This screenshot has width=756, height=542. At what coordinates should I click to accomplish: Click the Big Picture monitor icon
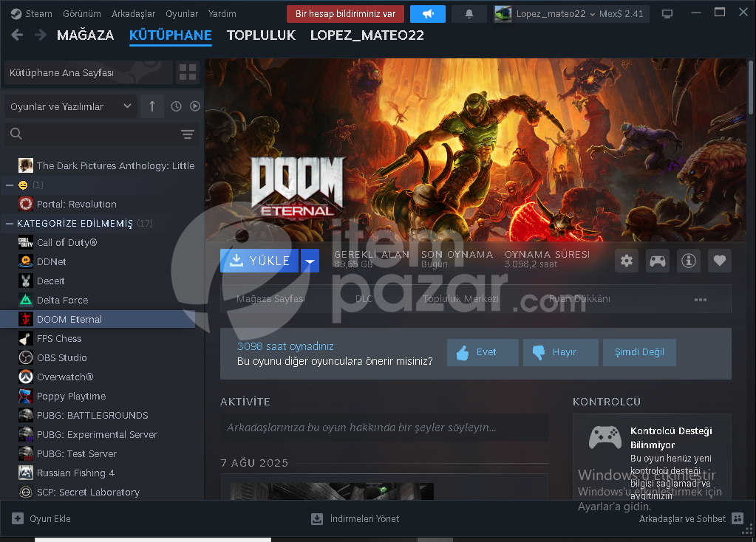point(667,14)
